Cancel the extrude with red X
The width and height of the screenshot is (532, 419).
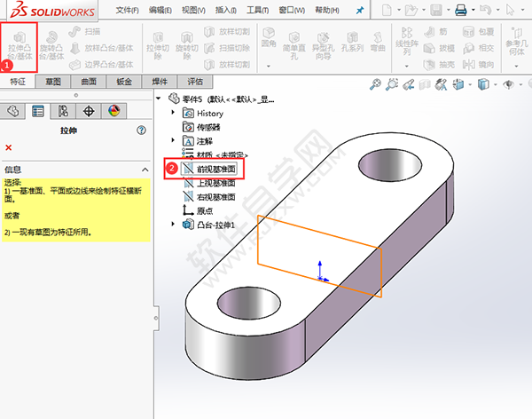pyautogui.click(x=9, y=147)
